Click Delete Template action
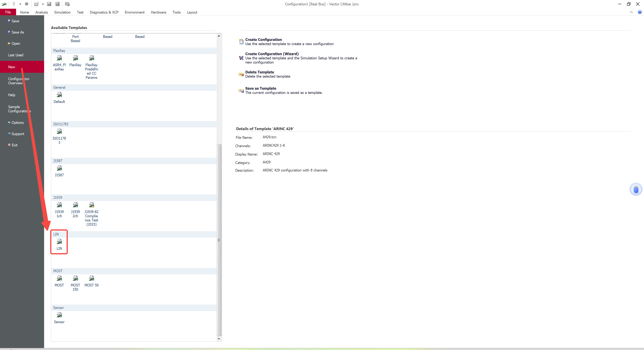 click(x=259, y=72)
